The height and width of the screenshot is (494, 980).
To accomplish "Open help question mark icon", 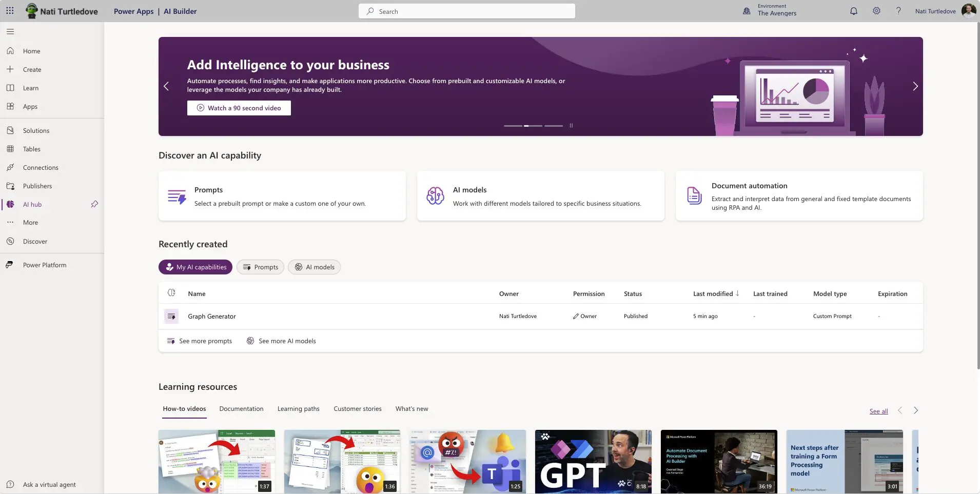I will click(x=898, y=11).
